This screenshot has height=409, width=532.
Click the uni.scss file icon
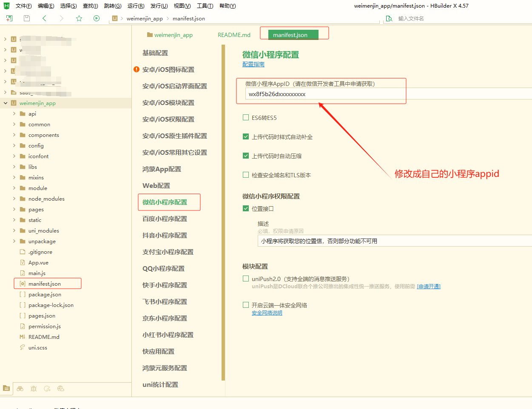pyautogui.click(x=23, y=347)
